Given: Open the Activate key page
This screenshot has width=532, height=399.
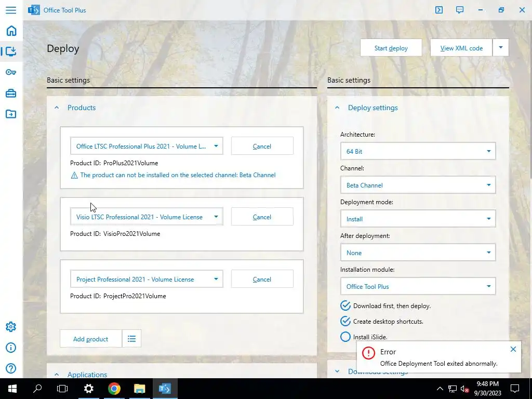Looking at the screenshot, I should [11, 72].
